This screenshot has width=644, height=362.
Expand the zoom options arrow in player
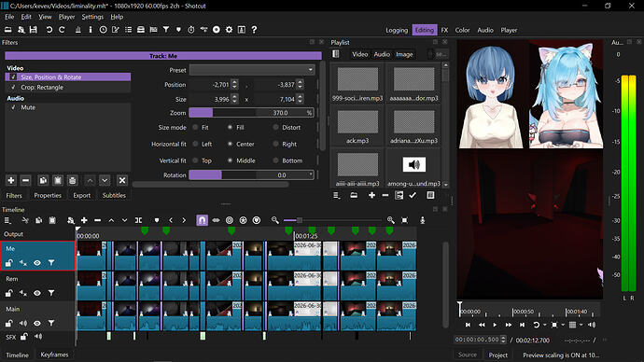click(x=563, y=325)
